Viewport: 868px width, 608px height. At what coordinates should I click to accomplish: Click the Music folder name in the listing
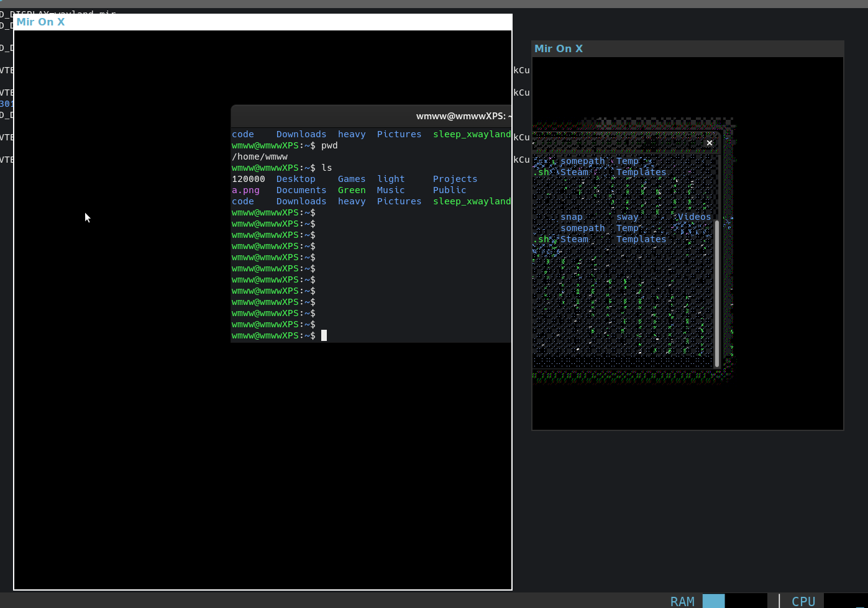390,190
